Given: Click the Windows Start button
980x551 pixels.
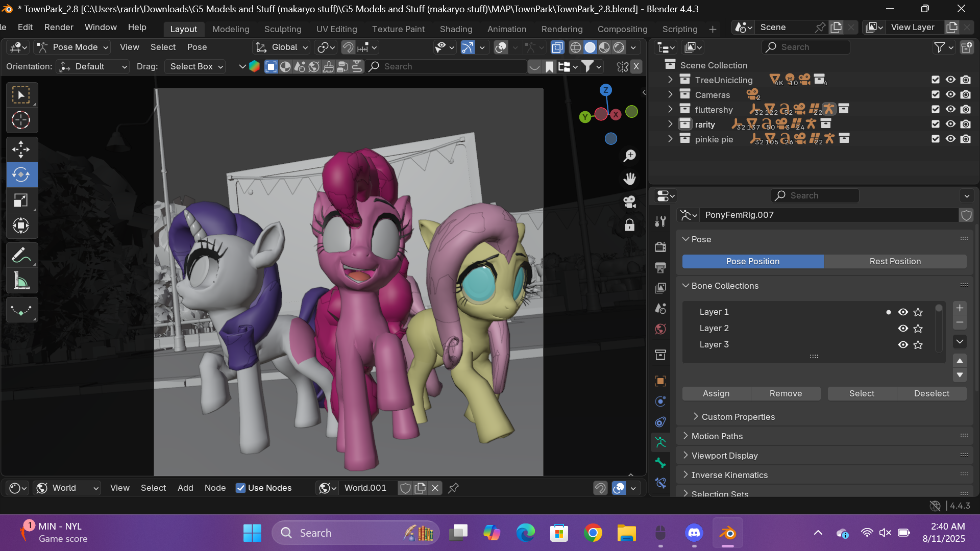Looking at the screenshot, I should click(x=252, y=533).
